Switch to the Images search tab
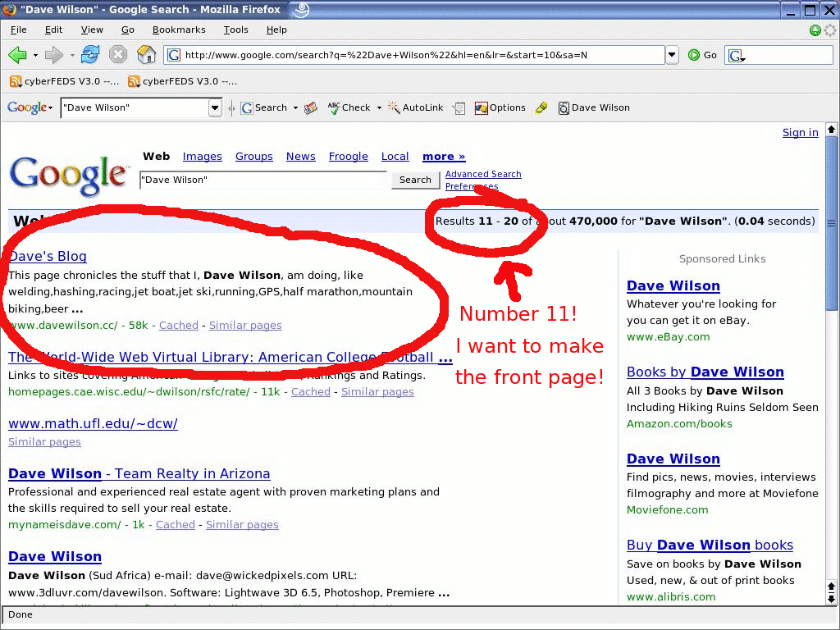Viewport: 840px width, 630px height. pyautogui.click(x=202, y=157)
